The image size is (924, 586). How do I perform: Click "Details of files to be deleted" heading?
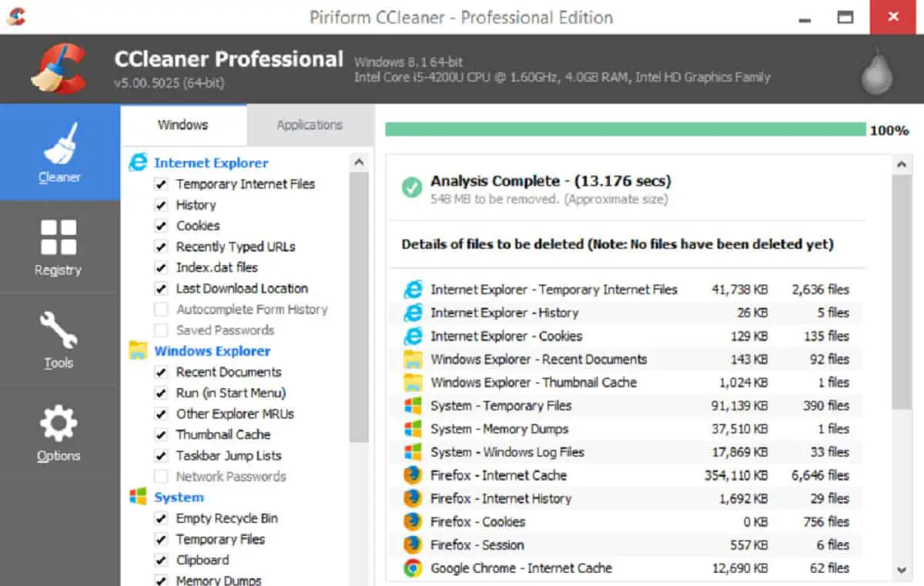(x=618, y=244)
